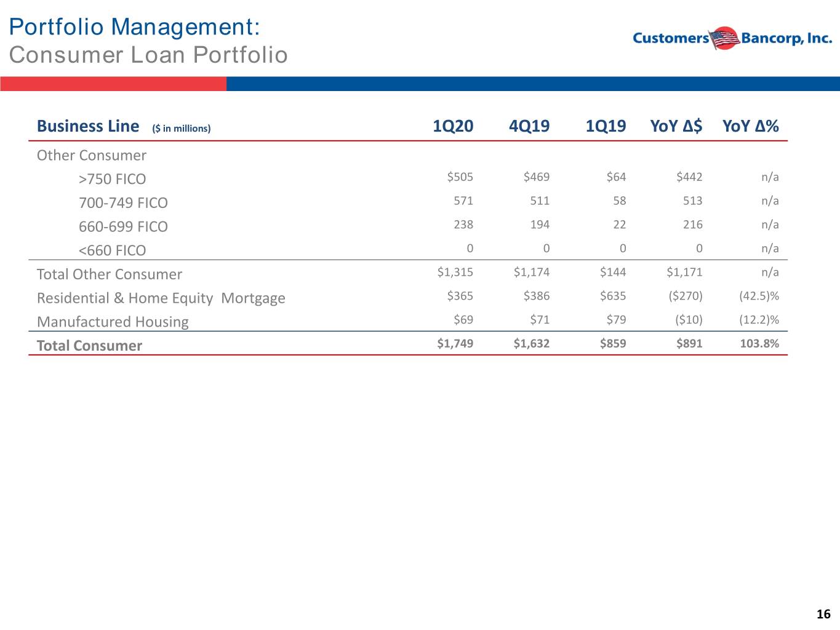The width and height of the screenshot is (840, 630).
Task: Select the Business Line column header
Action: (x=88, y=126)
